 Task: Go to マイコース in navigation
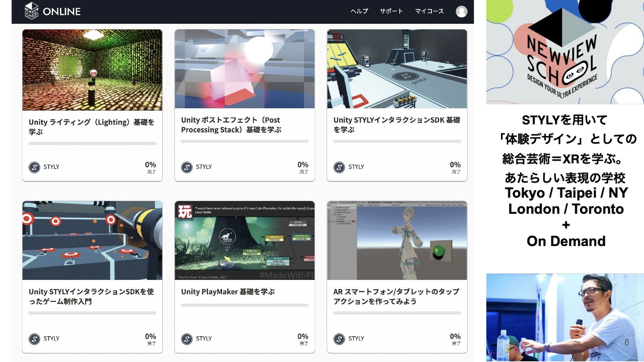coord(429,11)
